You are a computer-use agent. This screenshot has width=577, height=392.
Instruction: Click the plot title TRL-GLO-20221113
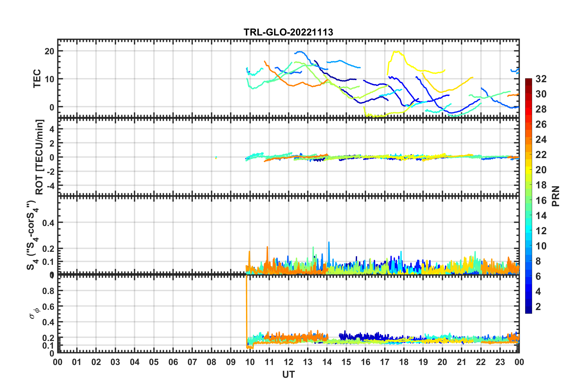click(288, 32)
